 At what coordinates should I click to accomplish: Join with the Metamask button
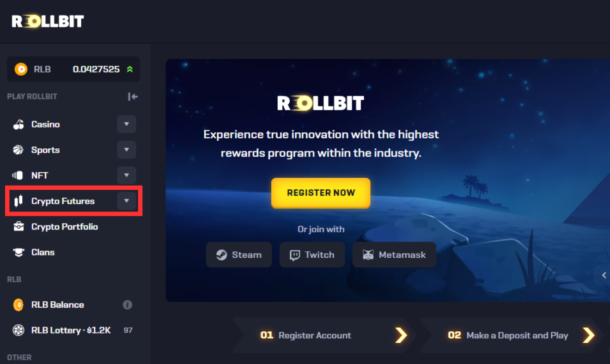point(394,255)
